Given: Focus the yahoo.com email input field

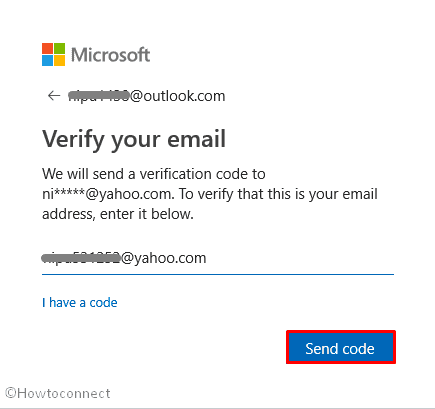Looking at the screenshot, I should tap(218, 258).
